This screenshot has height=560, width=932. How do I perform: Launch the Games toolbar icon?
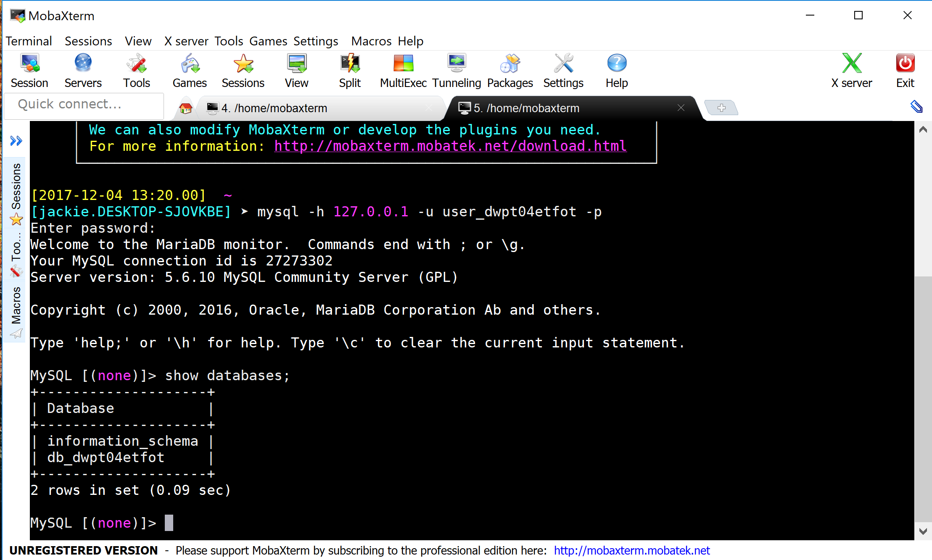coord(190,71)
